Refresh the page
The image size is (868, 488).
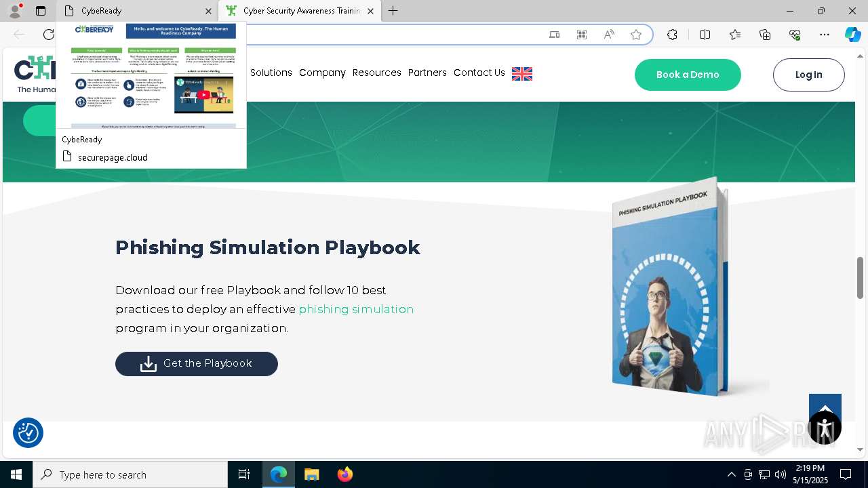(x=49, y=35)
